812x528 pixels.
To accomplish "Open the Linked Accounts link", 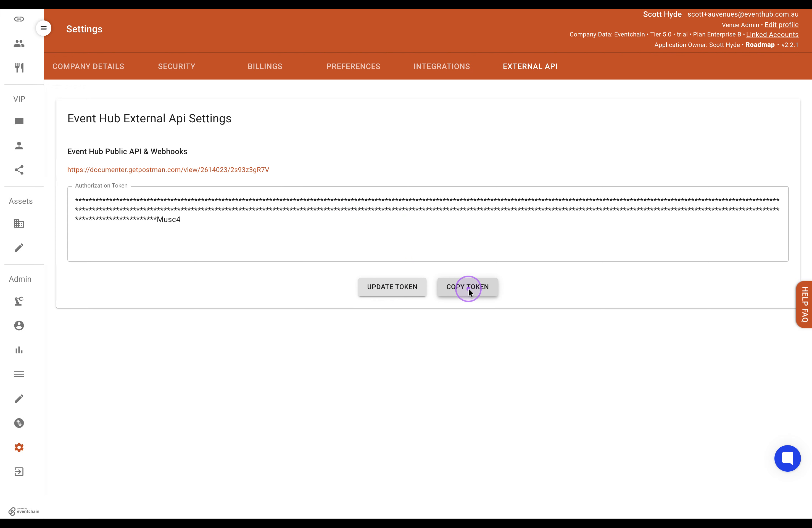I will (x=772, y=35).
